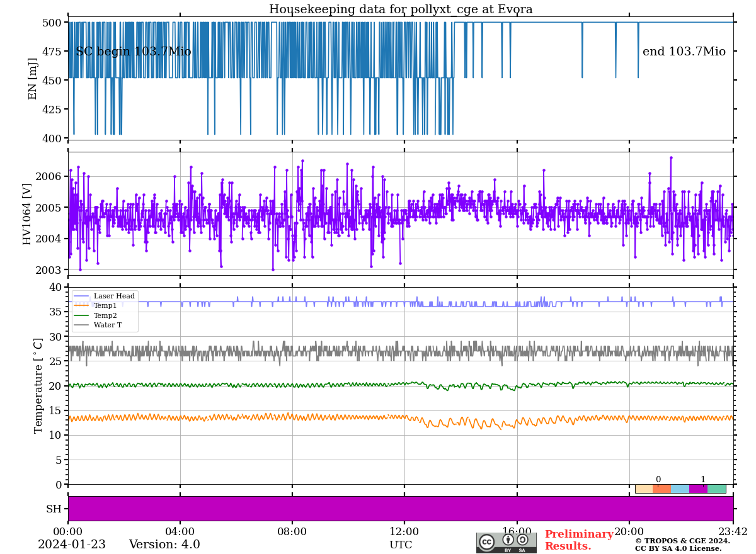756x554 pixels.
Task: Click the 08:00 time tick label
Action: pyautogui.click(x=292, y=531)
